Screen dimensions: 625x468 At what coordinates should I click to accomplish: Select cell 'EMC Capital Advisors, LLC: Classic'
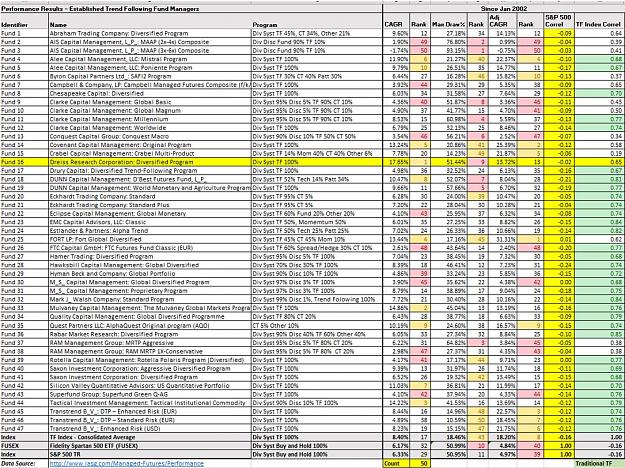coord(150,222)
